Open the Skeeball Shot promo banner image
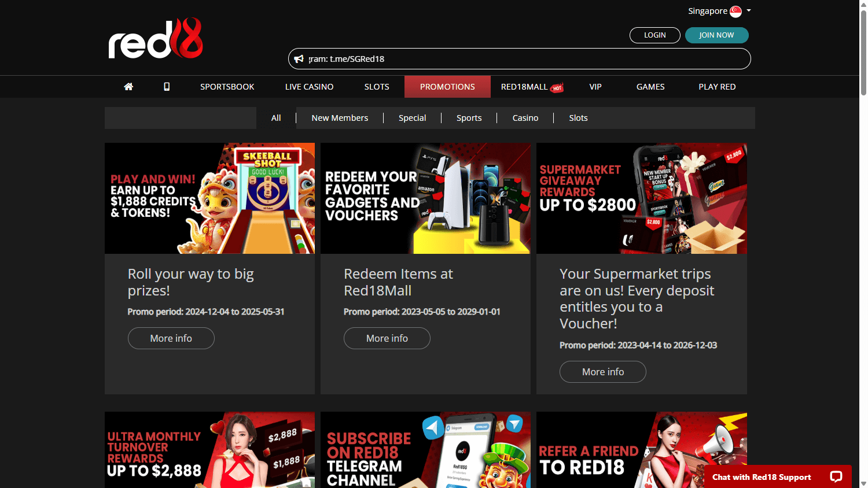Screen dimensions: 868x488 pos(209,198)
